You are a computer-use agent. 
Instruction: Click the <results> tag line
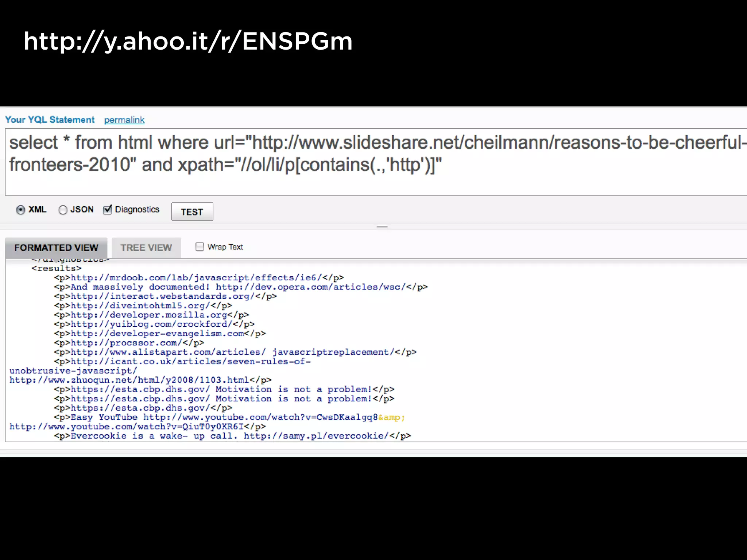click(57, 268)
